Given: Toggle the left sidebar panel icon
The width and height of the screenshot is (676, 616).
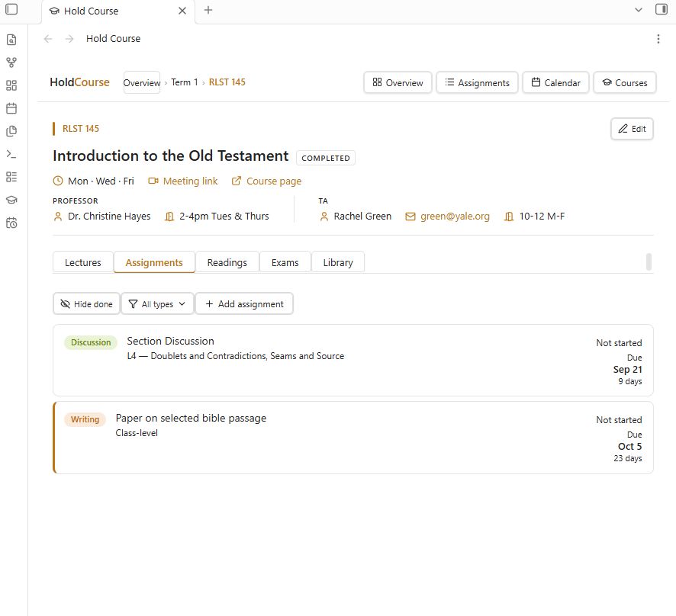Looking at the screenshot, I should (x=11, y=9).
